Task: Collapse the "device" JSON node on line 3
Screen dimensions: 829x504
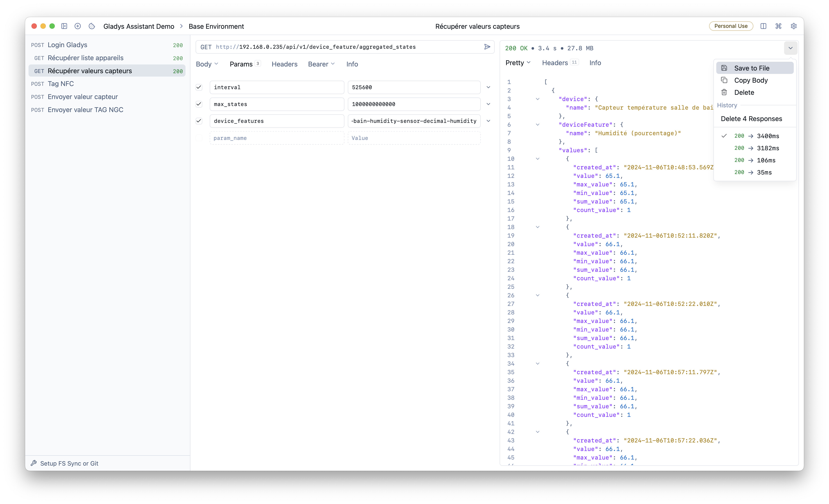Action: pos(537,99)
